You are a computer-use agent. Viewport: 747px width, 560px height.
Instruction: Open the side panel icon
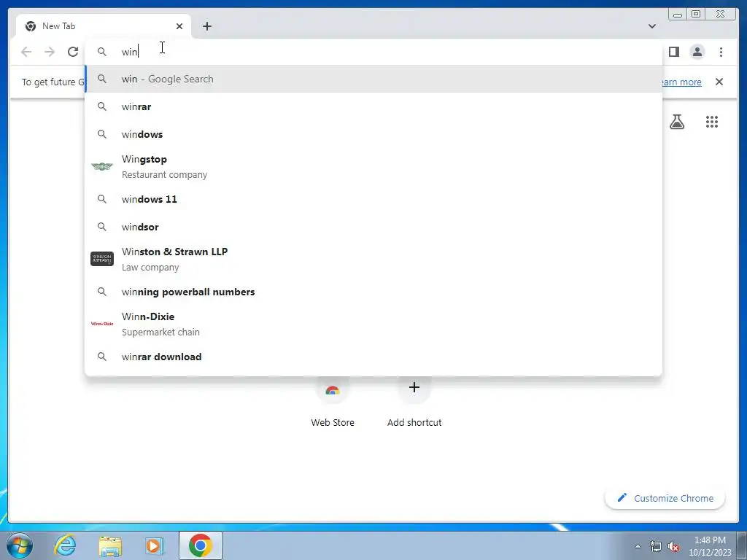[673, 52]
